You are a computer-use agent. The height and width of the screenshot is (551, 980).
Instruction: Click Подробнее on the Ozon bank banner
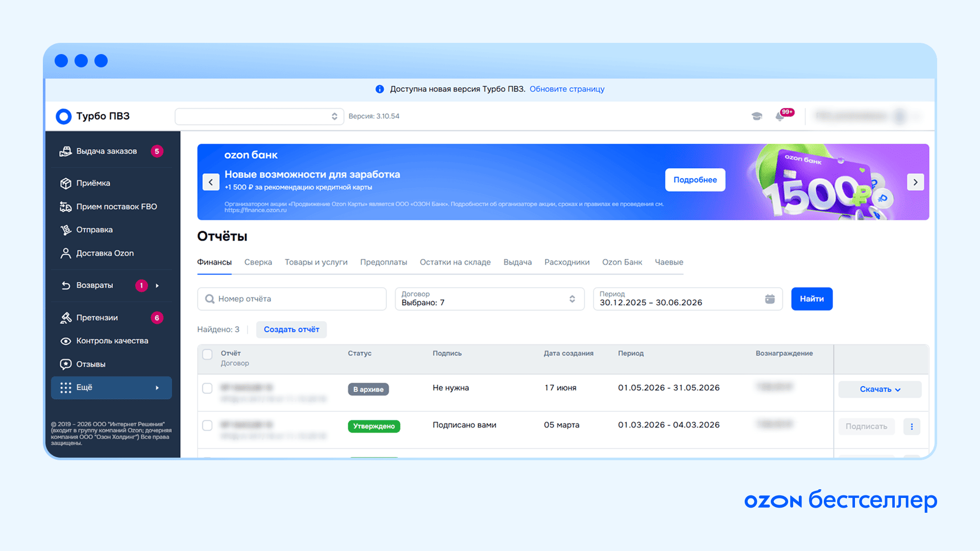tap(695, 180)
